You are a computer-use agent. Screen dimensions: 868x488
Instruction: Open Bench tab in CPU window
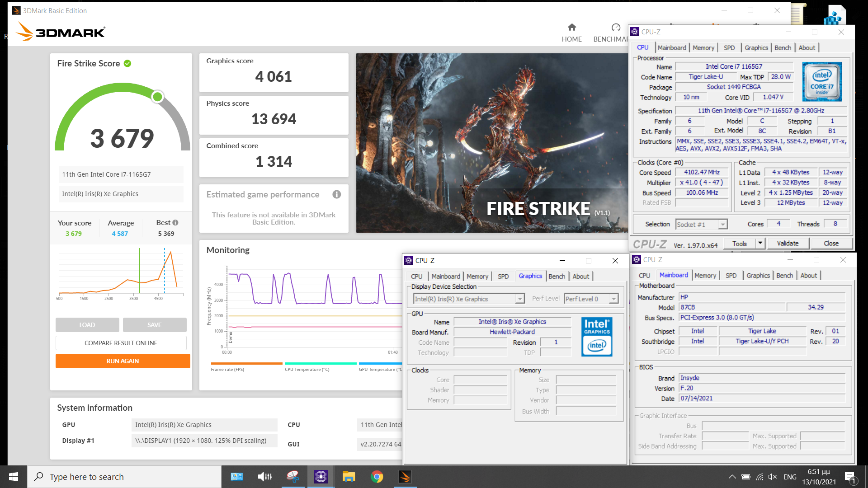(x=783, y=48)
